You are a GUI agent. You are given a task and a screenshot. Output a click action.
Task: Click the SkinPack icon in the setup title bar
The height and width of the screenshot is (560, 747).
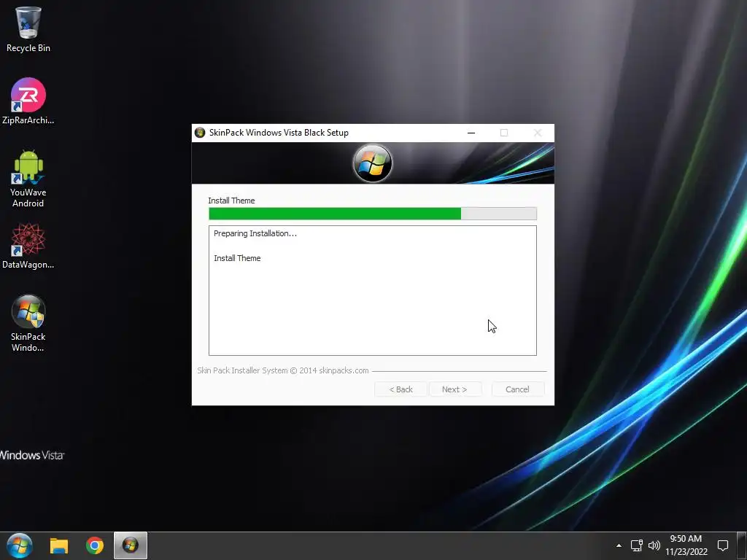[x=200, y=133]
